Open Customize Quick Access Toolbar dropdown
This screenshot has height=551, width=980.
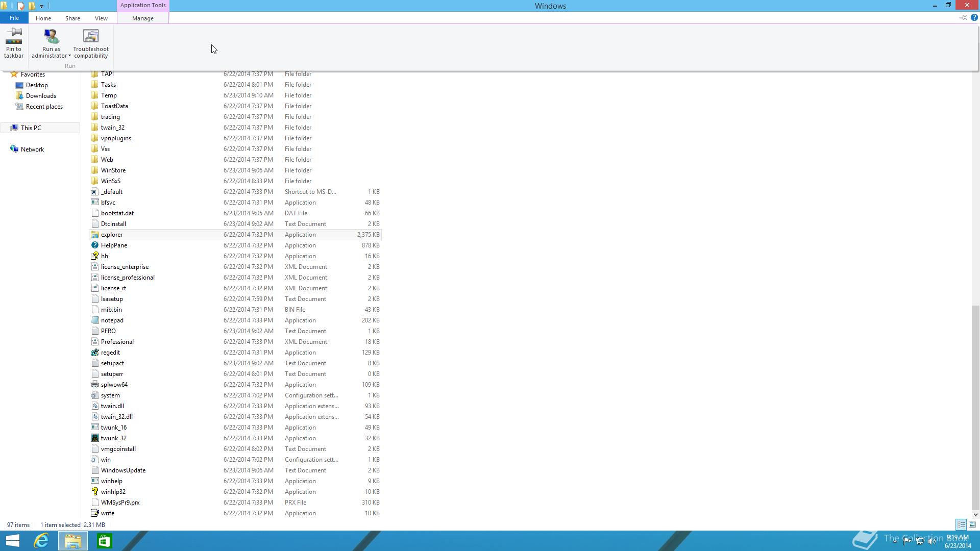click(41, 6)
